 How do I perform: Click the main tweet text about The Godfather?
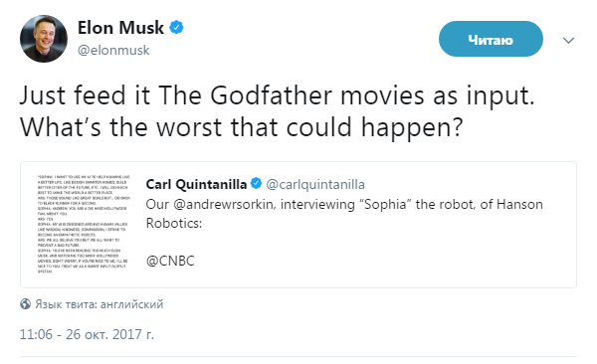(x=278, y=110)
